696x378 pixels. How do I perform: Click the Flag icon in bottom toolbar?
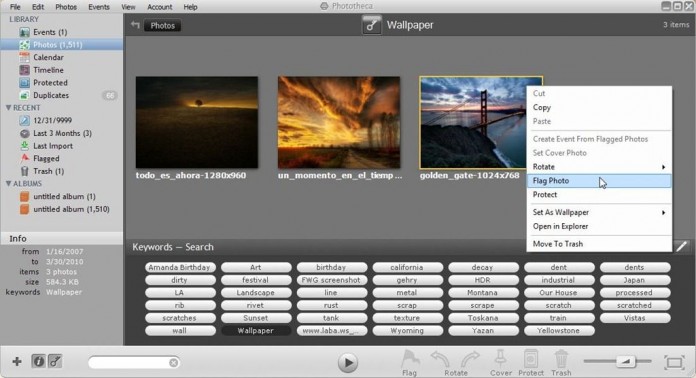[410, 359]
